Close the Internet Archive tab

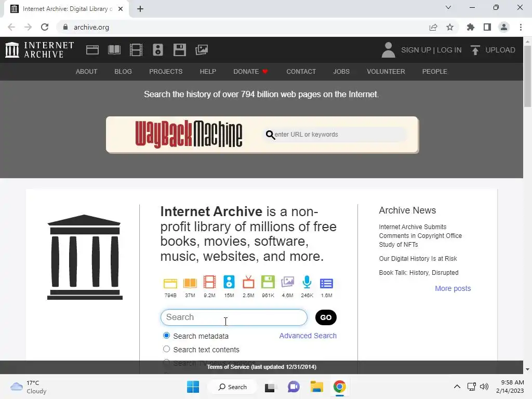pyautogui.click(x=121, y=9)
